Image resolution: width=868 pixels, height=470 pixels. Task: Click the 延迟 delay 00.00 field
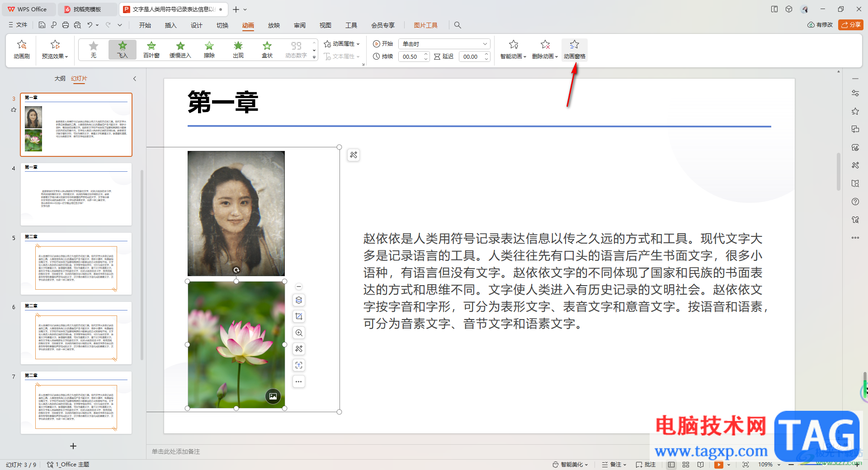[x=471, y=56]
